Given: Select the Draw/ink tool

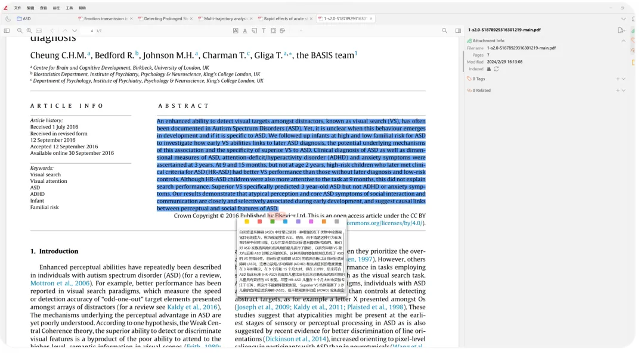Looking at the screenshot, I should 283,31.
